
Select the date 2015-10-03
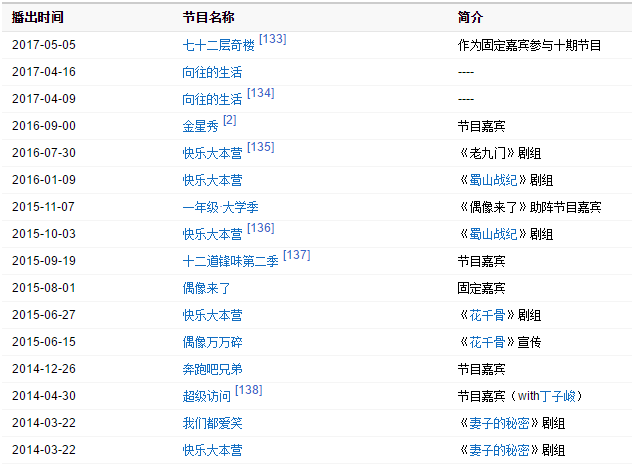(44, 234)
